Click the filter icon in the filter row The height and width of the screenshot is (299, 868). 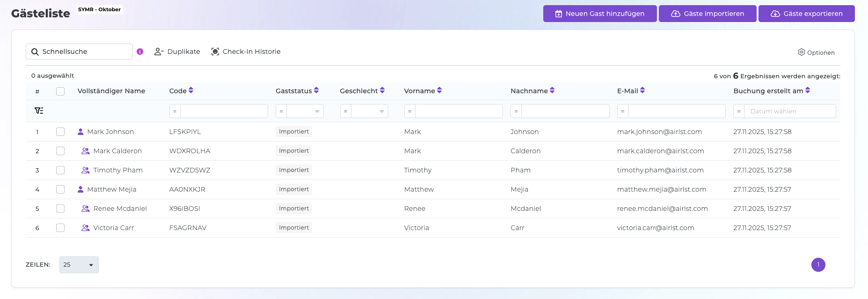[x=39, y=111]
